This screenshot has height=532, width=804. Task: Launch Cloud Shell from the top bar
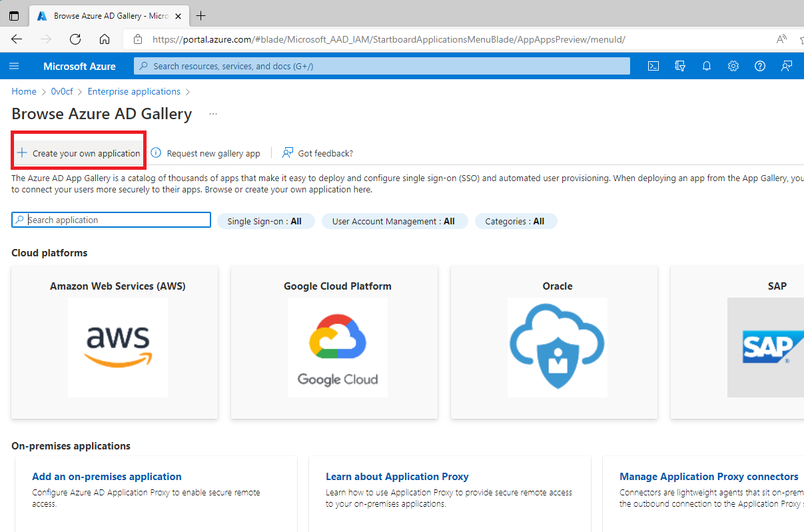point(654,66)
